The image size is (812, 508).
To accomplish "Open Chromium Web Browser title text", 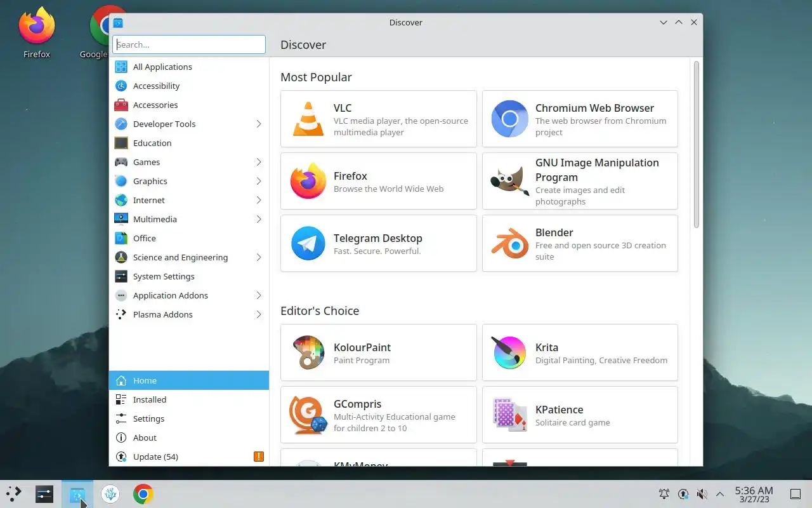I will (x=594, y=108).
